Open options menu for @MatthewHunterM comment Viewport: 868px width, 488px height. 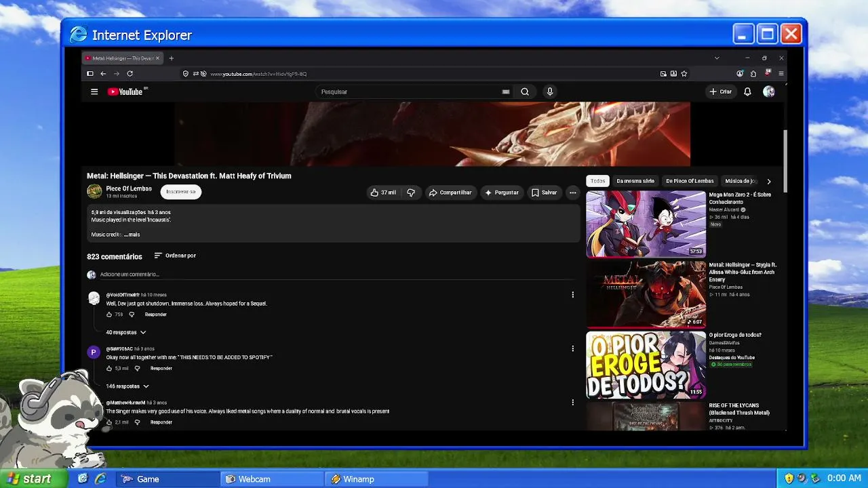pyautogui.click(x=572, y=403)
